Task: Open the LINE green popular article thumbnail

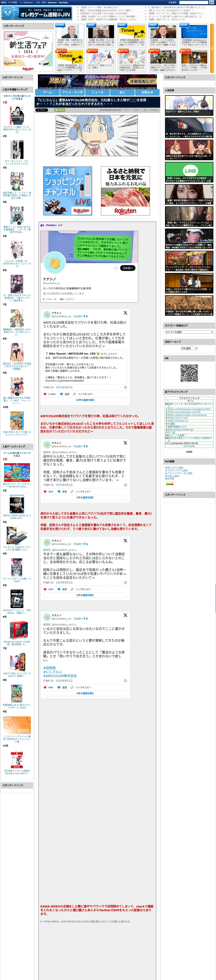Action: click(x=189, y=172)
